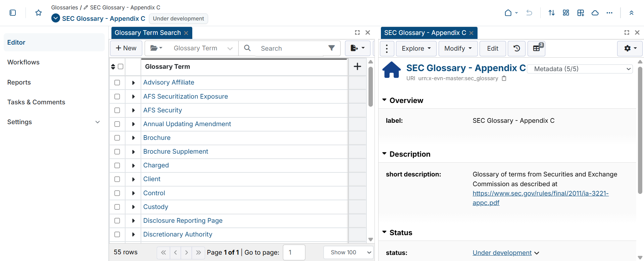
Task: Click the Search text field
Action: point(289,48)
